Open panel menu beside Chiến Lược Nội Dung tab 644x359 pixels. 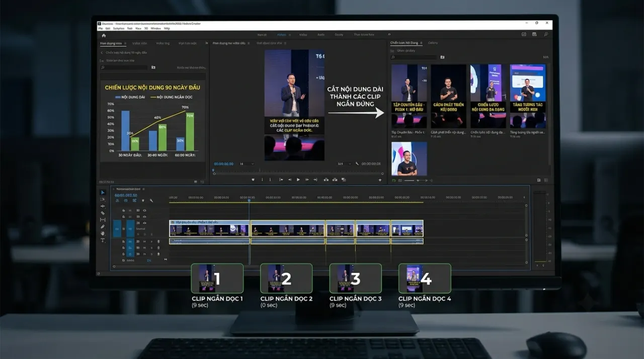(421, 43)
